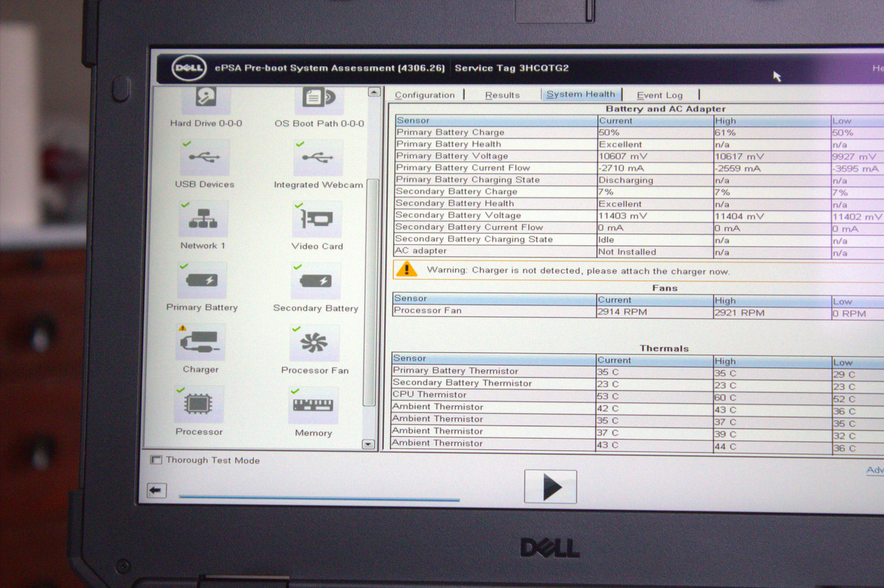Click the Secondary Battery Charge row label
884x588 pixels.
tap(456, 192)
